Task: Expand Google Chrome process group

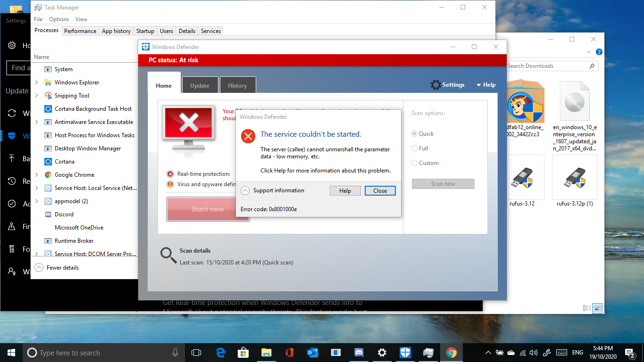Action: pos(37,175)
